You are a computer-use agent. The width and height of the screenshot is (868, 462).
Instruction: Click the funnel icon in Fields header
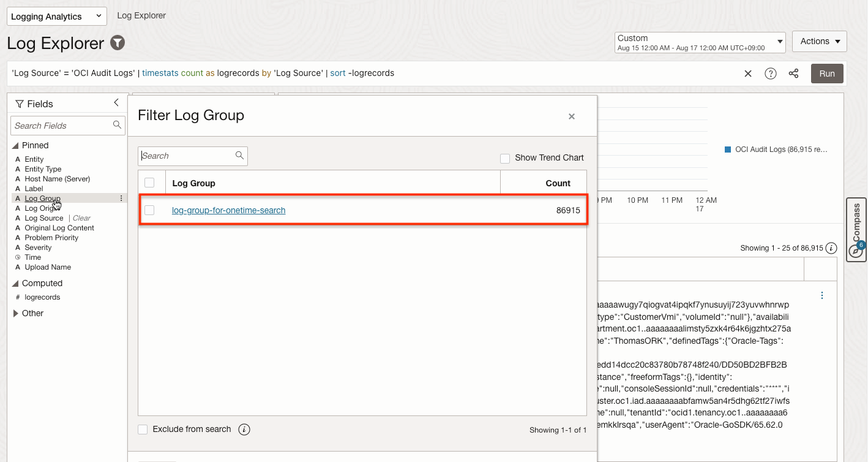[19, 104]
